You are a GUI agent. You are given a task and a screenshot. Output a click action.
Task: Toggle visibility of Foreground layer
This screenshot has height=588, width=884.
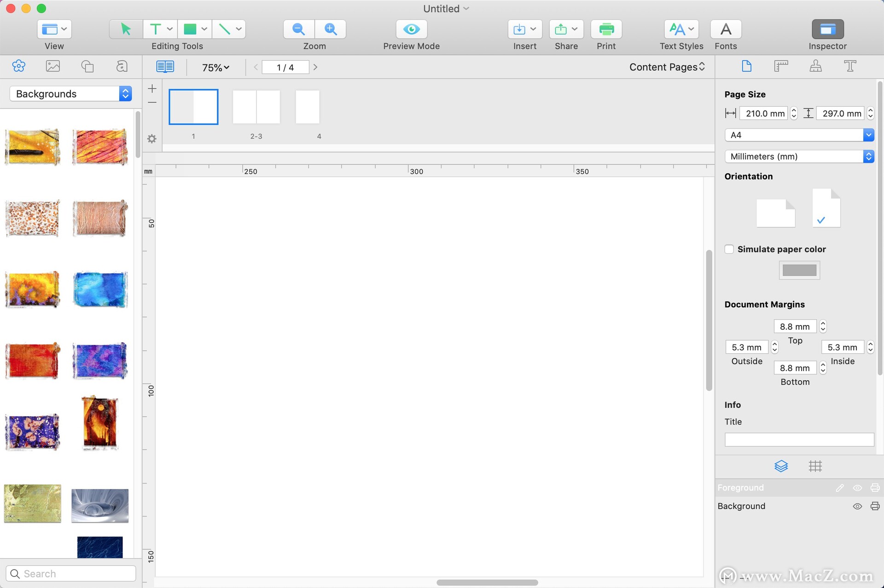pos(857,488)
